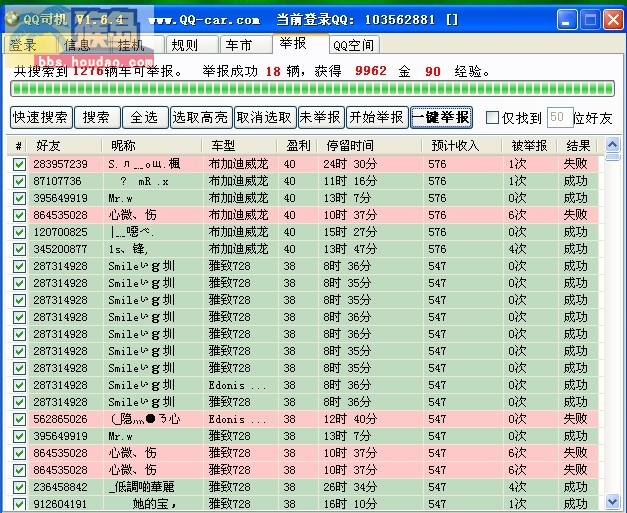This screenshot has width=627, height=513.
Task: Click nickname 她的宝，
Action: pos(154,504)
